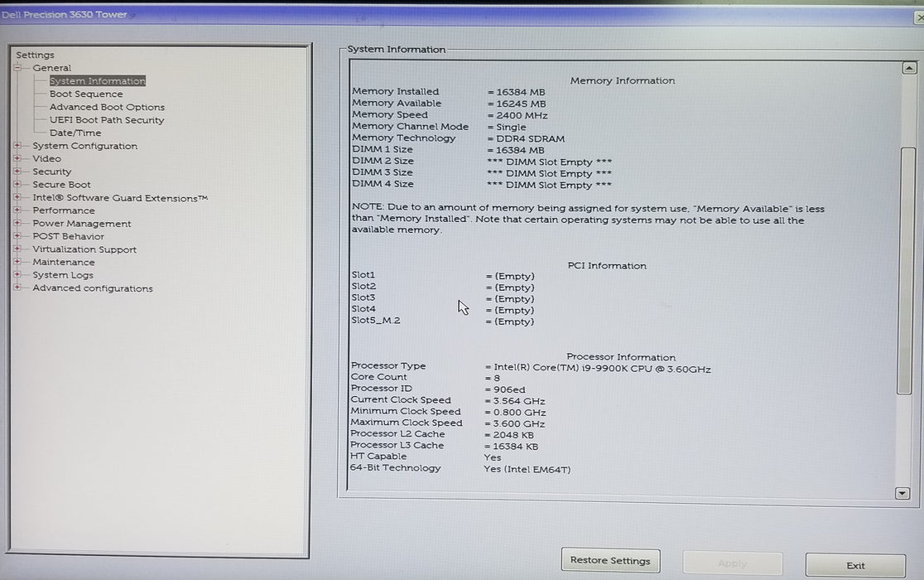924x580 pixels.
Task: Click the Memory Information section heading
Action: tap(623, 80)
